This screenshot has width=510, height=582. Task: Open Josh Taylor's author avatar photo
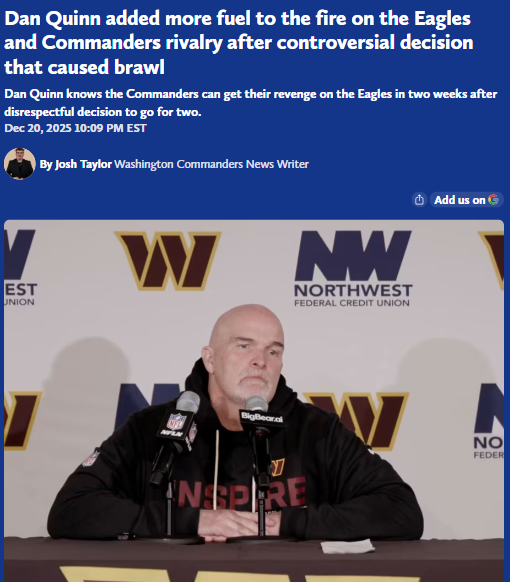(20, 164)
